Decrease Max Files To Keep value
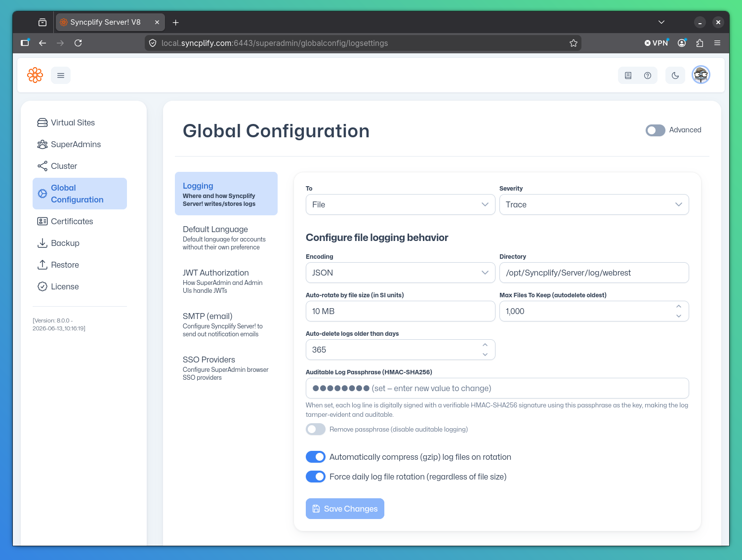The width and height of the screenshot is (742, 560). pos(679,316)
